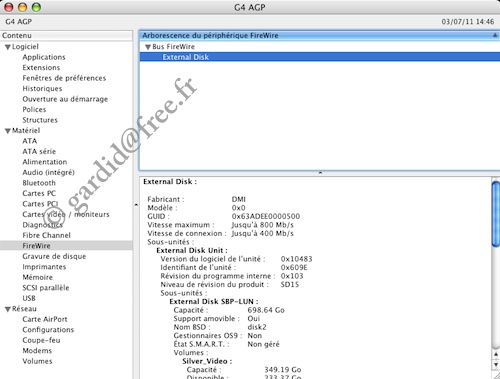The image size is (500, 379).
Task: Select Polices in the sidebar
Action: (x=34, y=109)
